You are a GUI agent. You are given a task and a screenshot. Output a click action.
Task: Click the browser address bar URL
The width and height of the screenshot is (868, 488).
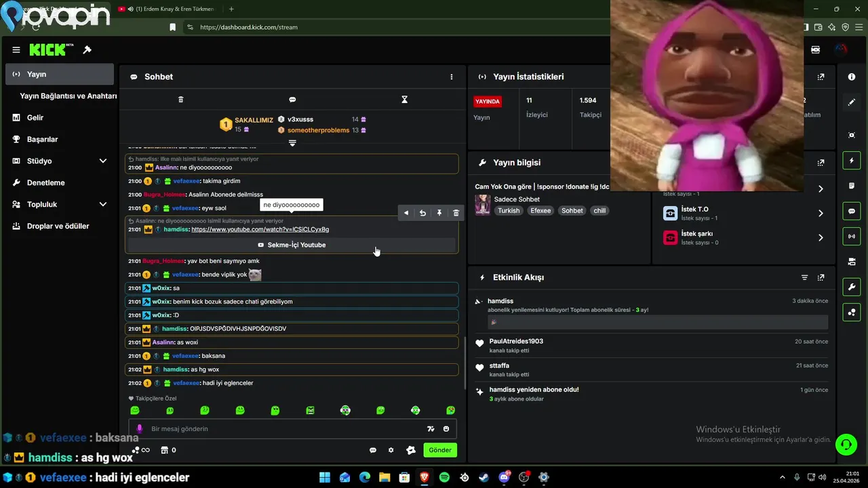tap(249, 27)
